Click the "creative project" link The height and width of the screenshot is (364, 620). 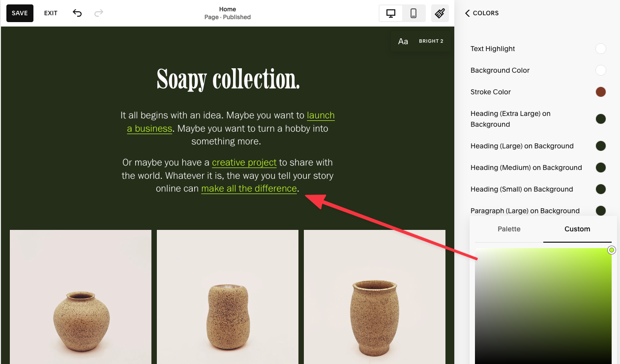(x=244, y=163)
